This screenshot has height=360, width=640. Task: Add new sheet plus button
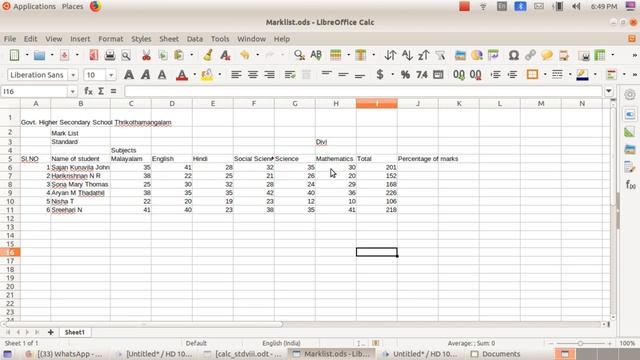coord(51,332)
